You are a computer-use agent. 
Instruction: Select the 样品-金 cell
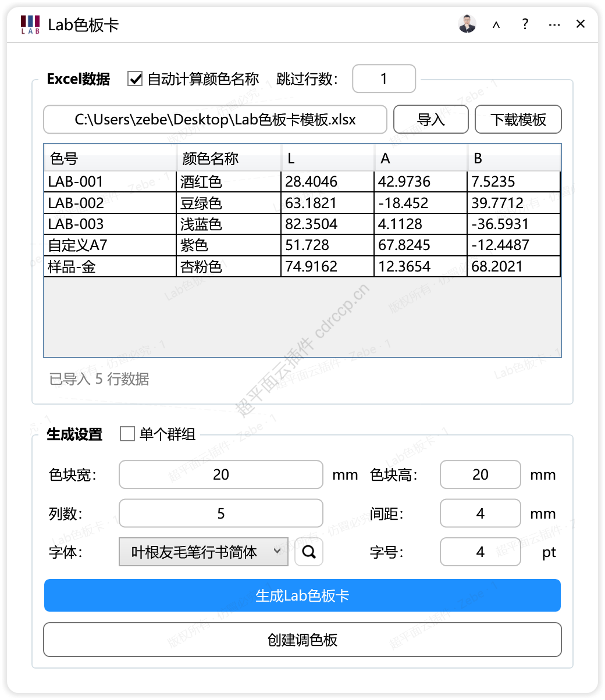click(111, 266)
